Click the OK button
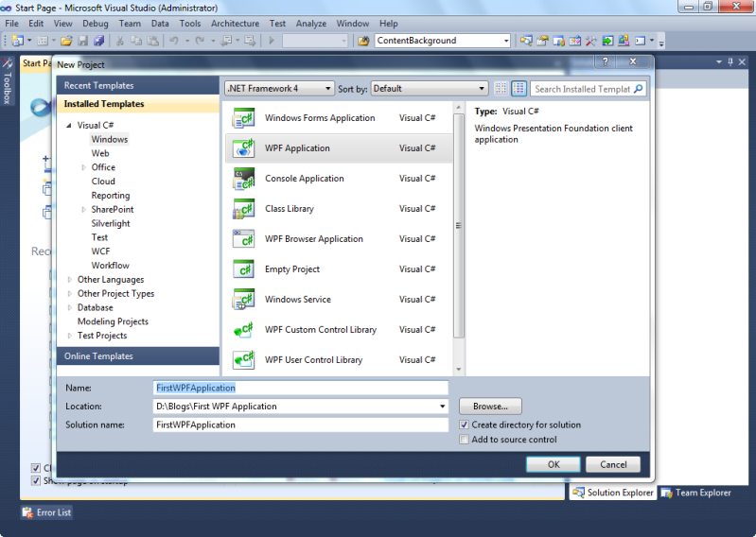The height and width of the screenshot is (537, 756). pyautogui.click(x=554, y=465)
